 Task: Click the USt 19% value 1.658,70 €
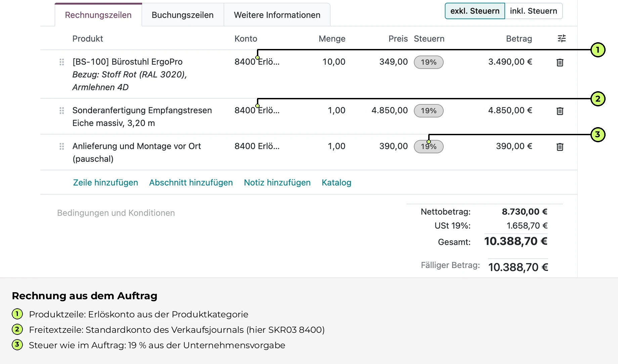click(x=527, y=226)
